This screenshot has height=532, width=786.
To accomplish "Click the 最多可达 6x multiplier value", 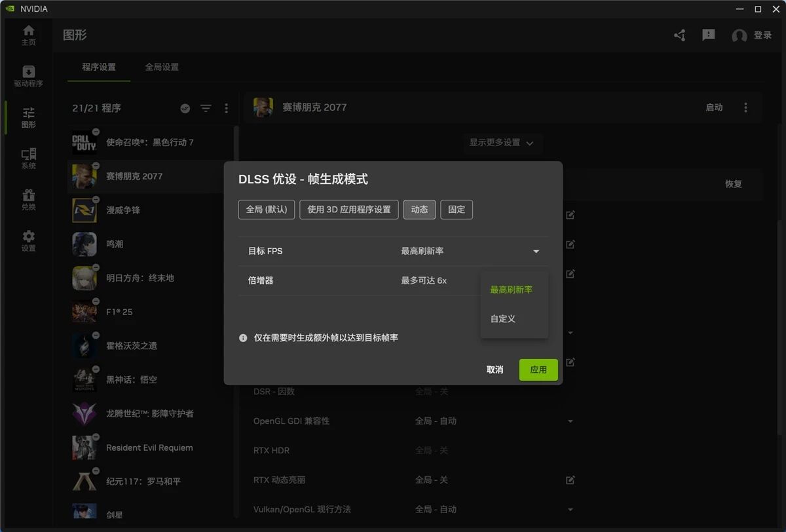I will [x=424, y=280].
